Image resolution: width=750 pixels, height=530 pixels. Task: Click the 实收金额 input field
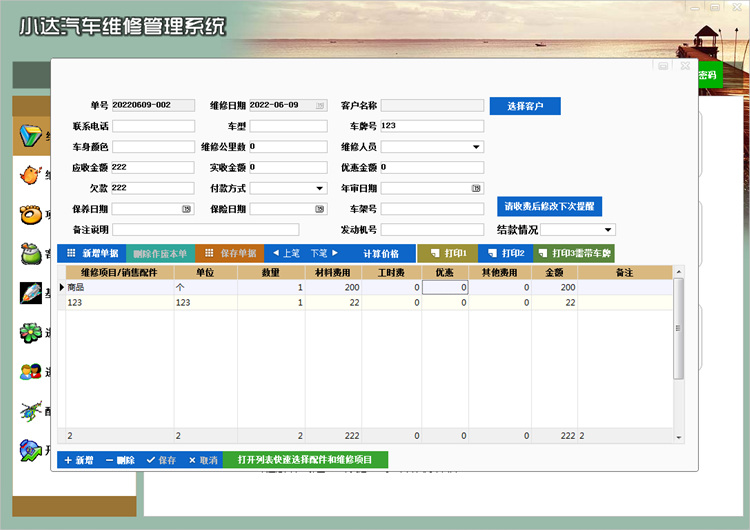coord(288,167)
